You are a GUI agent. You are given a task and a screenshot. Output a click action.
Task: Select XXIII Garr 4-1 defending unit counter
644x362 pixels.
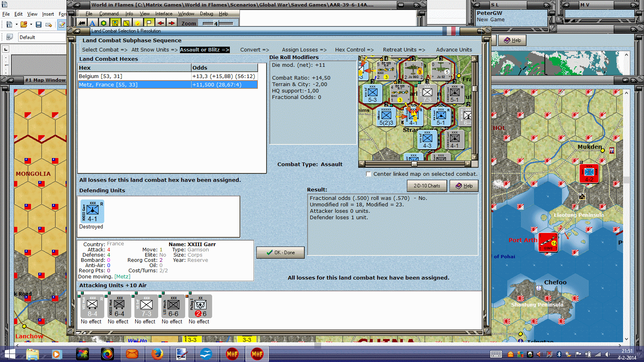[x=92, y=211]
